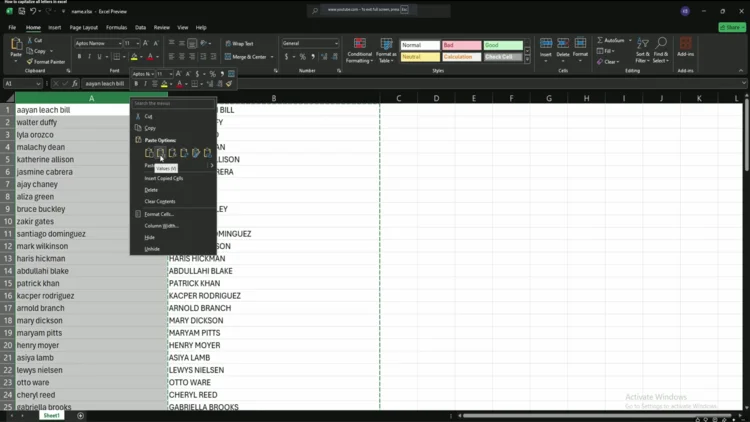Click the default Paste option in the context menu

tap(149, 153)
